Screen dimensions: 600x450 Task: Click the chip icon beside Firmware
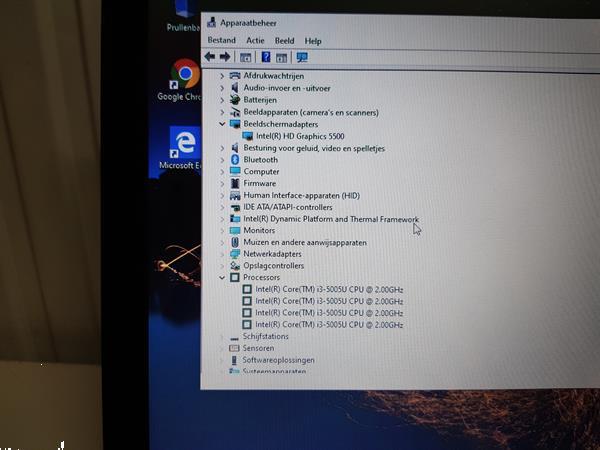pyautogui.click(x=235, y=183)
